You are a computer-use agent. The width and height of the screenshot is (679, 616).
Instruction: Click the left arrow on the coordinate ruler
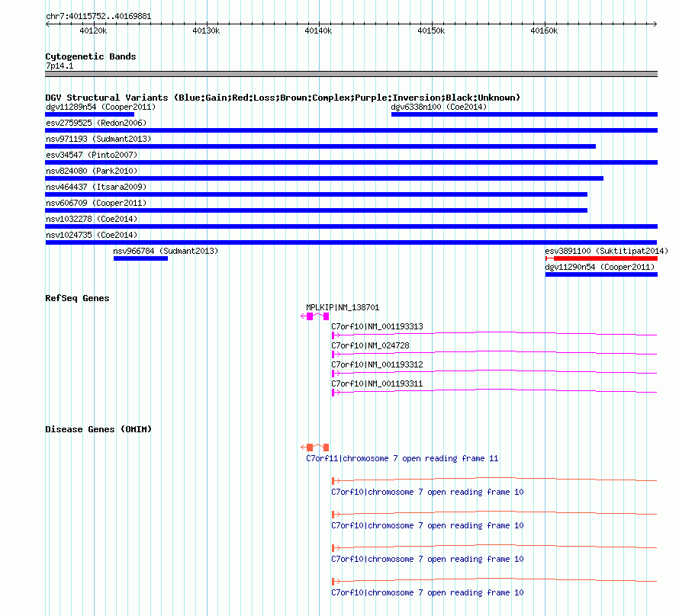click(x=47, y=24)
